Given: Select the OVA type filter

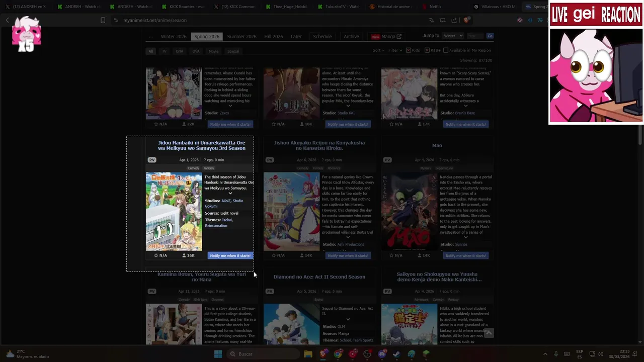Looking at the screenshot, I should click(196, 51).
